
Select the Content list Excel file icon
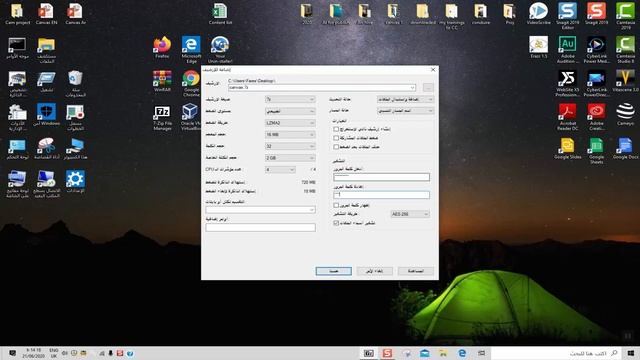pos(220,14)
